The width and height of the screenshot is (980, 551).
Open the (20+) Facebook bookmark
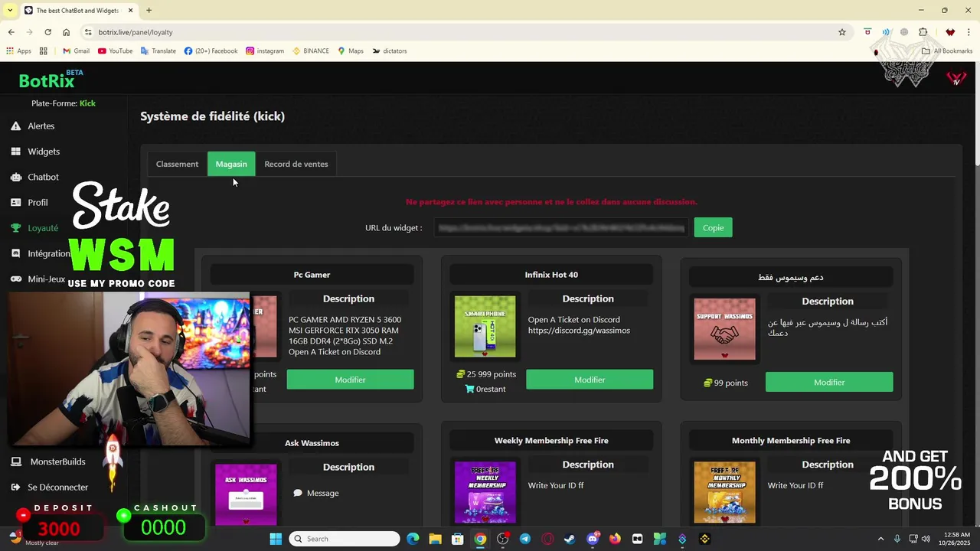[x=211, y=51]
